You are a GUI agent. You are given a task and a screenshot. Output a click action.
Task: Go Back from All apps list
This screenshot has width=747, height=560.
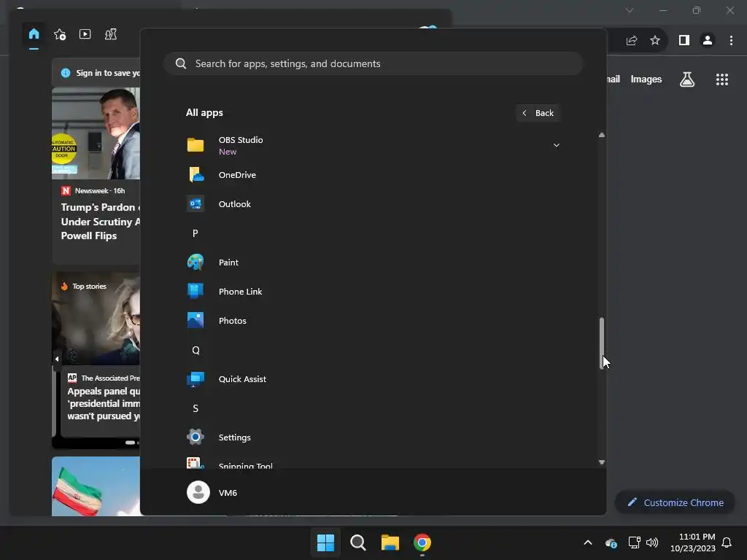coord(538,113)
